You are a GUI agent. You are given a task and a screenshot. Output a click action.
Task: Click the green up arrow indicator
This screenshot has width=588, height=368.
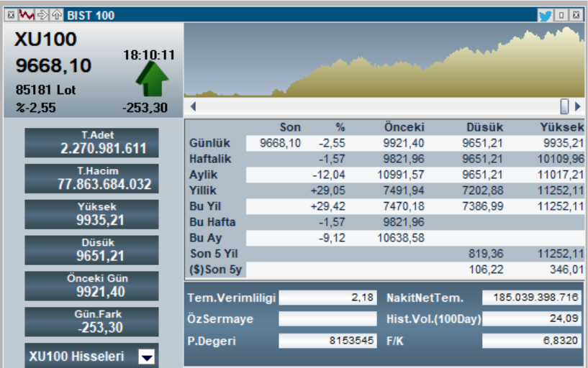152,80
